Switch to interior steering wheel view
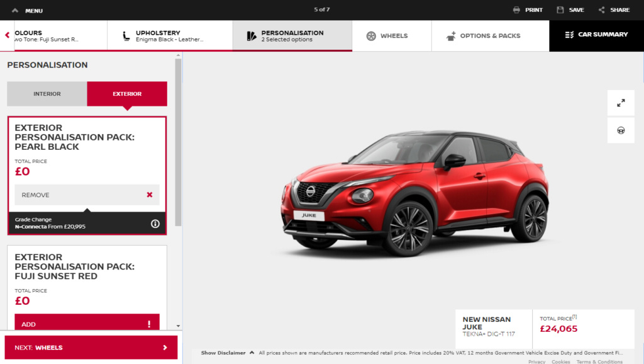The image size is (644, 364). (x=621, y=130)
